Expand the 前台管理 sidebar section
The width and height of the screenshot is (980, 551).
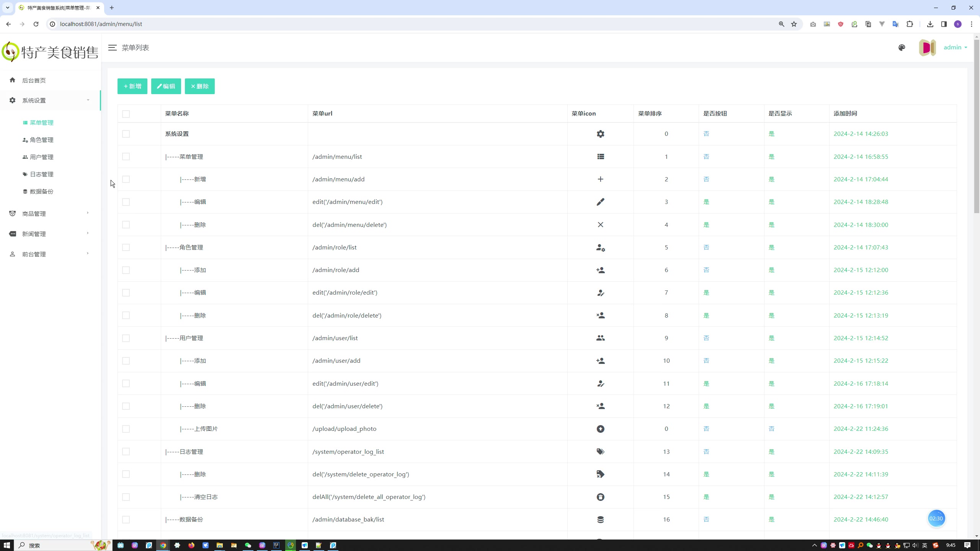(x=51, y=254)
